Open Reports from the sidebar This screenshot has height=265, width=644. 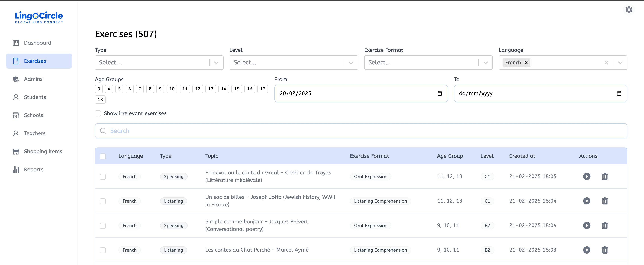pyautogui.click(x=34, y=169)
